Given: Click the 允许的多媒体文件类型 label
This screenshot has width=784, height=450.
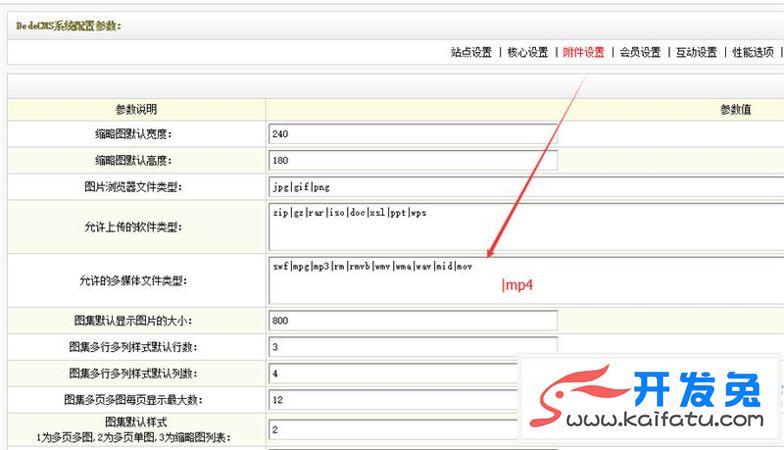Looking at the screenshot, I should [134, 281].
